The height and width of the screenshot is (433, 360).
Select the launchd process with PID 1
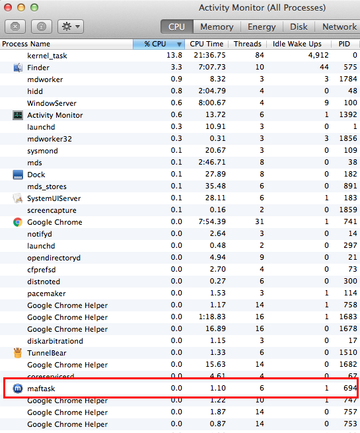[41, 127]
